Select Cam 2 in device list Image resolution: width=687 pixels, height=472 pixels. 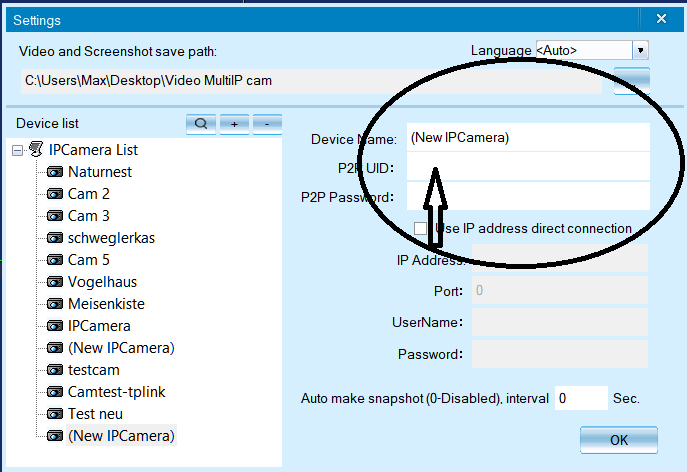[88, 194]
